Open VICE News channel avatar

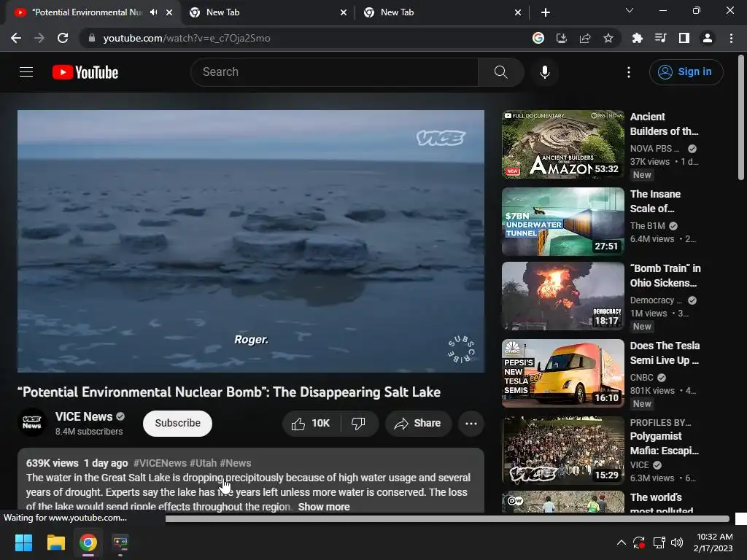pos(32,422)
